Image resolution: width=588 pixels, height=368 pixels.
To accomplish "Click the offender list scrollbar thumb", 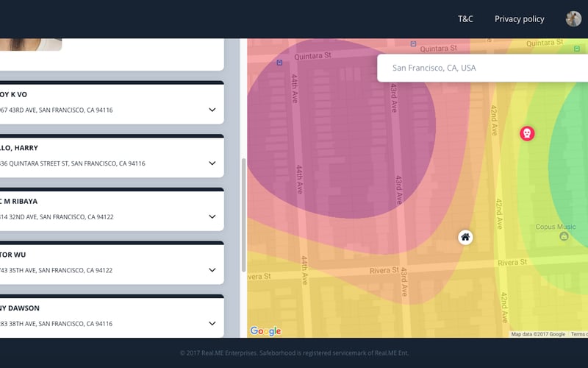I will 243,215.
